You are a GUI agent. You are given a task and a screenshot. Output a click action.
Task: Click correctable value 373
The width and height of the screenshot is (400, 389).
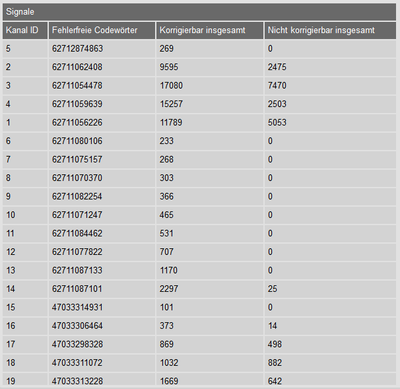[x=166, y=326]
